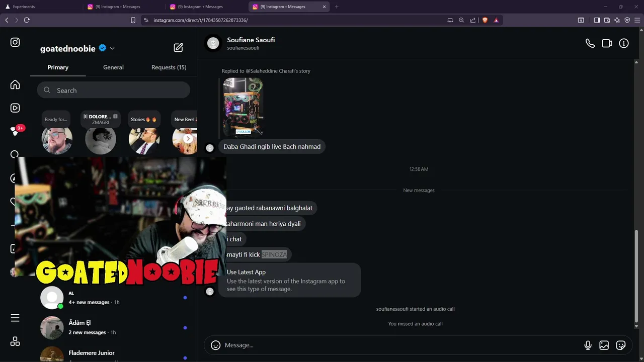
Task: Open Brave Rewards triangle icon
Action: [x=496, y=20]
